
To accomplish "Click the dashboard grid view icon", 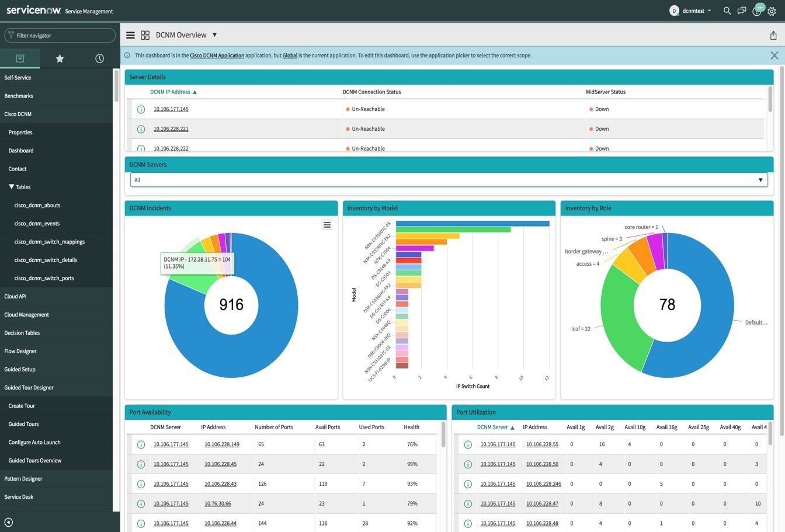I will click(x=145, y=35).
